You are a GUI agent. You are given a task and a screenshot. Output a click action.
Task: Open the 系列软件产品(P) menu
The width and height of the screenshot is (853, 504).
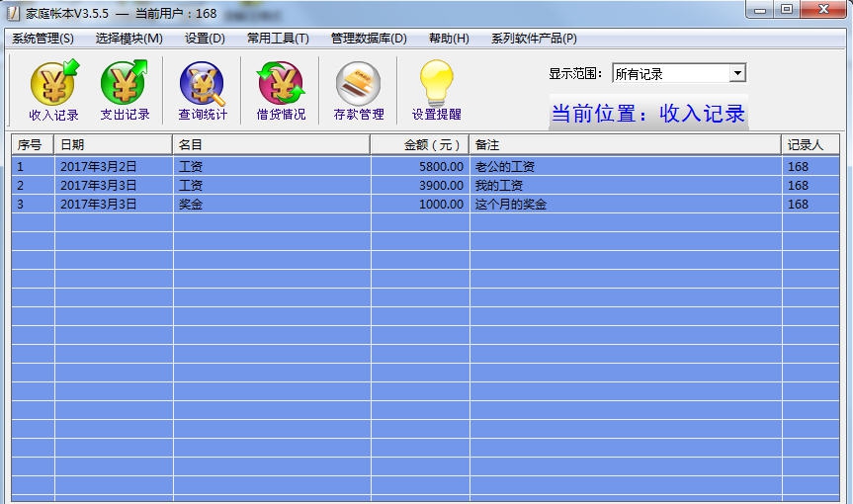pyautogui.click(x=534, y=39)
